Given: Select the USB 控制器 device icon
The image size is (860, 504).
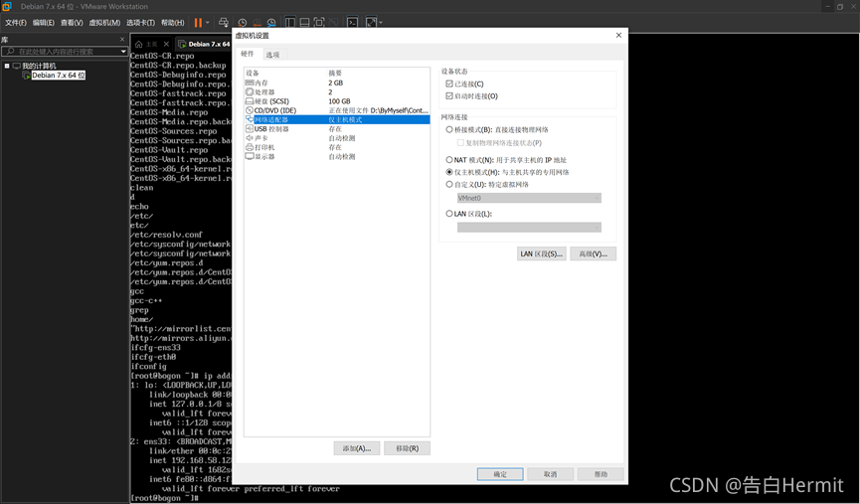Looking at the screenshot, I should point(250,129).
